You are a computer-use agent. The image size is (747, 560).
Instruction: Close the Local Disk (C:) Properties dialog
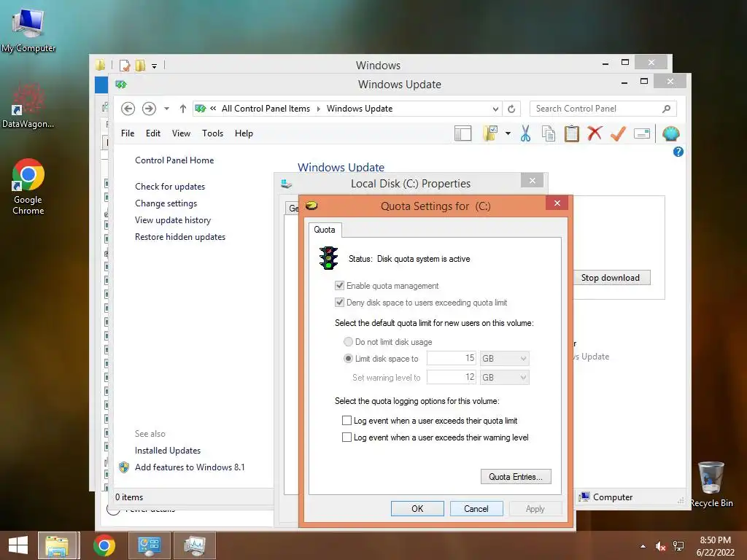tap(532, 181)
